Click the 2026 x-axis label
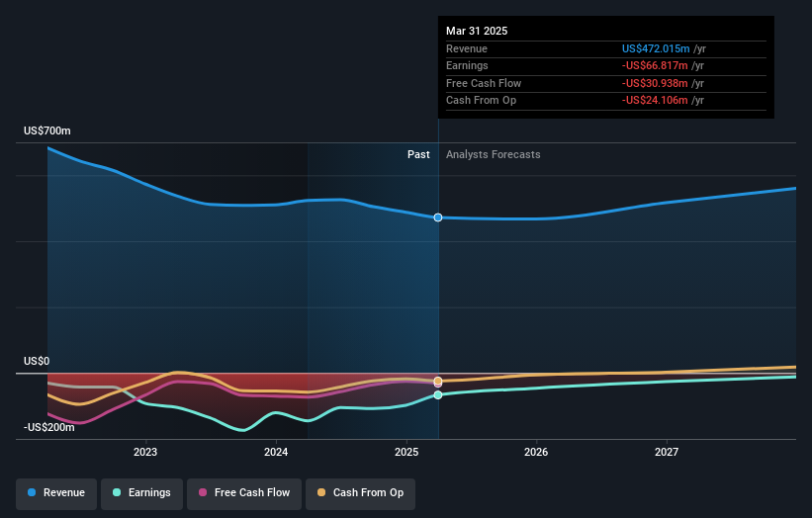This screenshot has height=518, width=812. coord(536,452)
